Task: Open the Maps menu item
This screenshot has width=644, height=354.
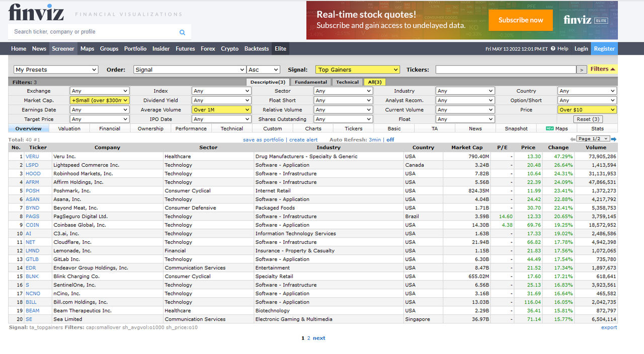Action: [87, 49]
